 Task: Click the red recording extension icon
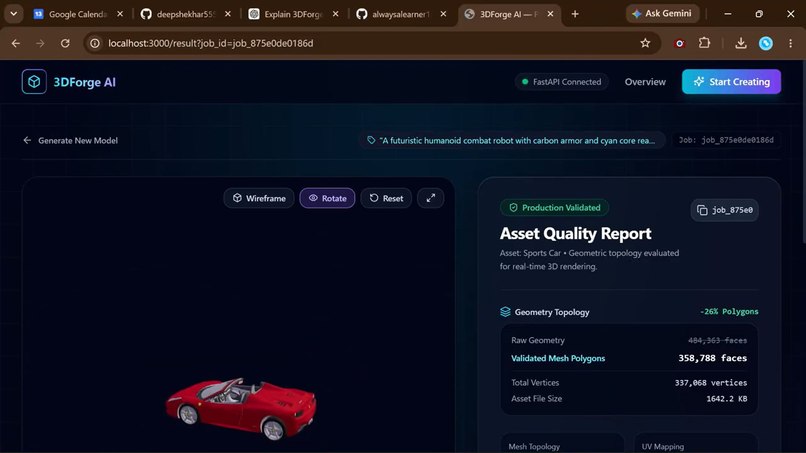point(680,43)
